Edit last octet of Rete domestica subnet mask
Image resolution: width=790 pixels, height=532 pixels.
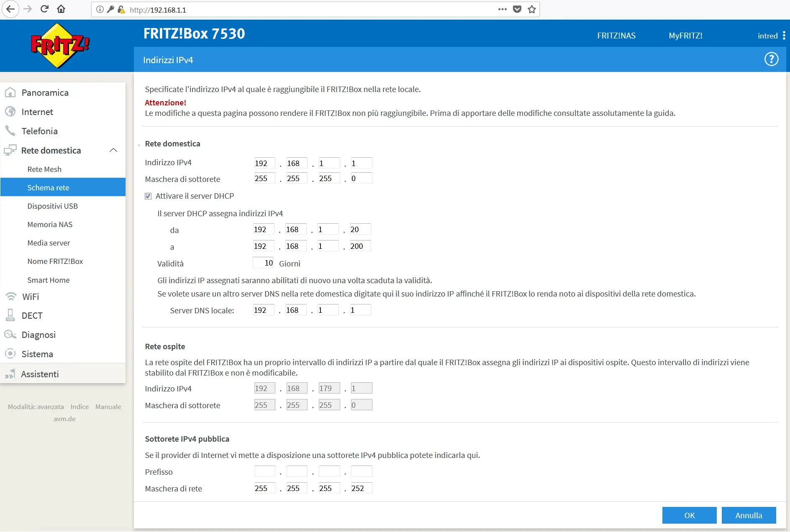point(362,178)
